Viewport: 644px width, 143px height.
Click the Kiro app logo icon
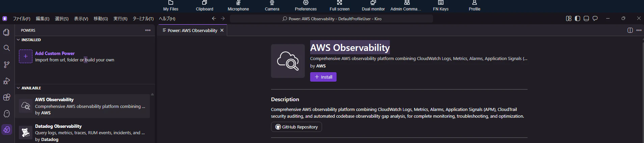tap(5, 19)
